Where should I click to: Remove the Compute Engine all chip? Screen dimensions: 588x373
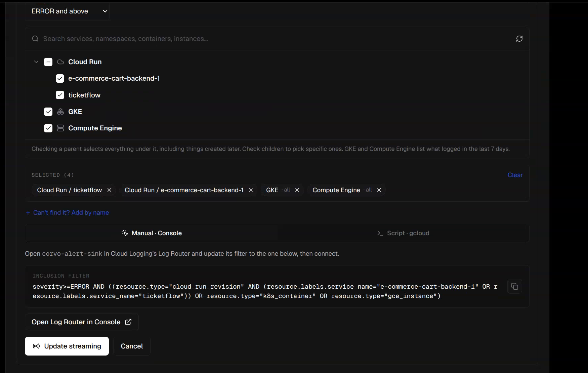coord(379,190)
